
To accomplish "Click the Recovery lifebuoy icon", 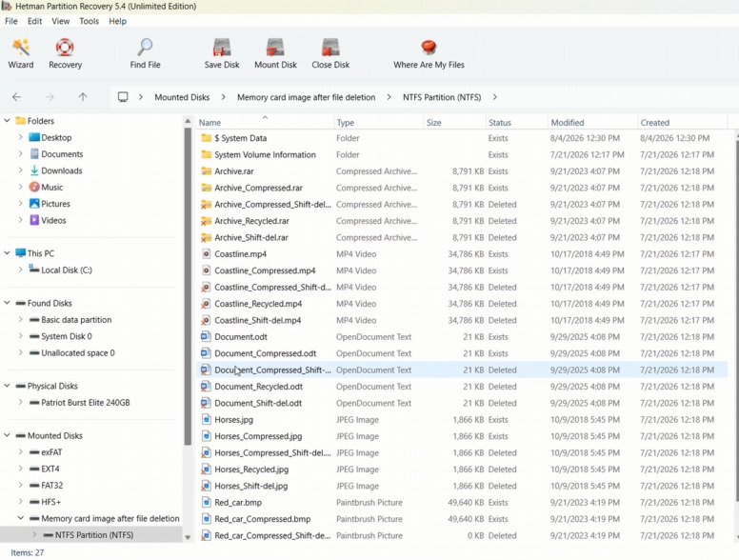I will click(x=65, y=48).
